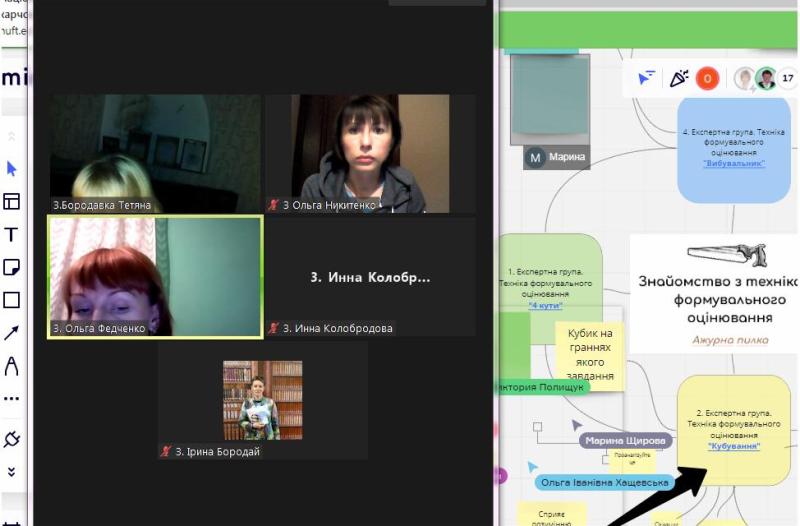Click the second participant avatar photo
Image resolution: width=800 pixels, height=526 pixels.
(766, 79)
